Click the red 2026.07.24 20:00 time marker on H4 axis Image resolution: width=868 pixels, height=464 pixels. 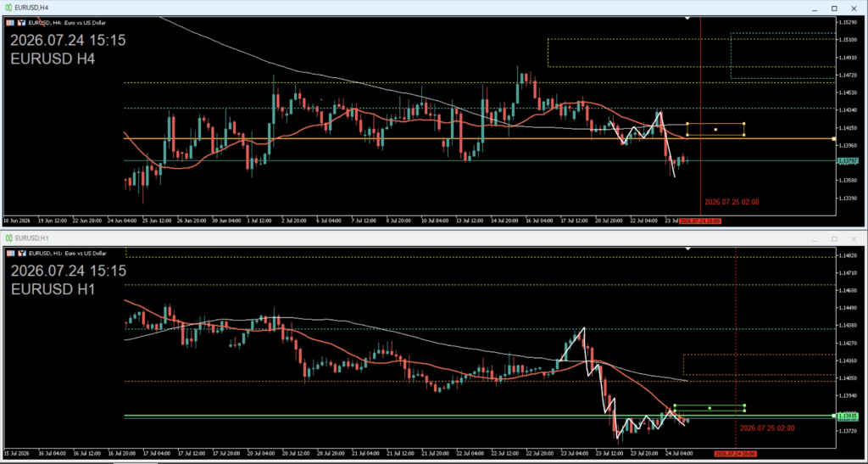coord(699,221)
